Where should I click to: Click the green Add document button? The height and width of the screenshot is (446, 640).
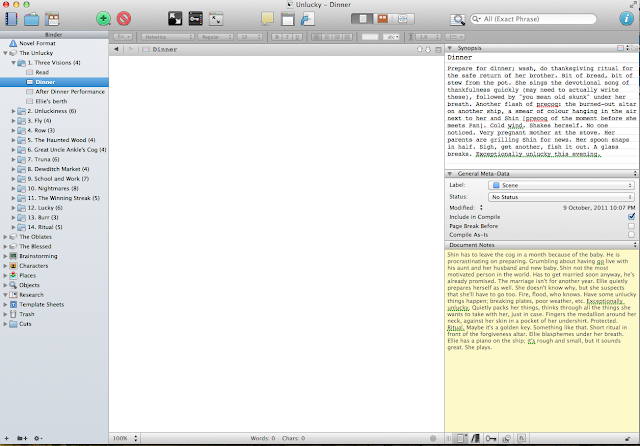click(x=103, y=18)
